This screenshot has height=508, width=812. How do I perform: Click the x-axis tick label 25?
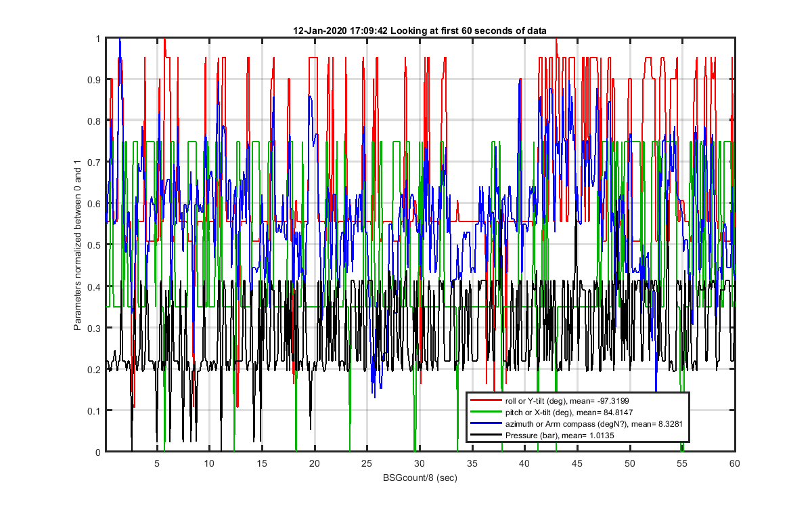(367, 463)
